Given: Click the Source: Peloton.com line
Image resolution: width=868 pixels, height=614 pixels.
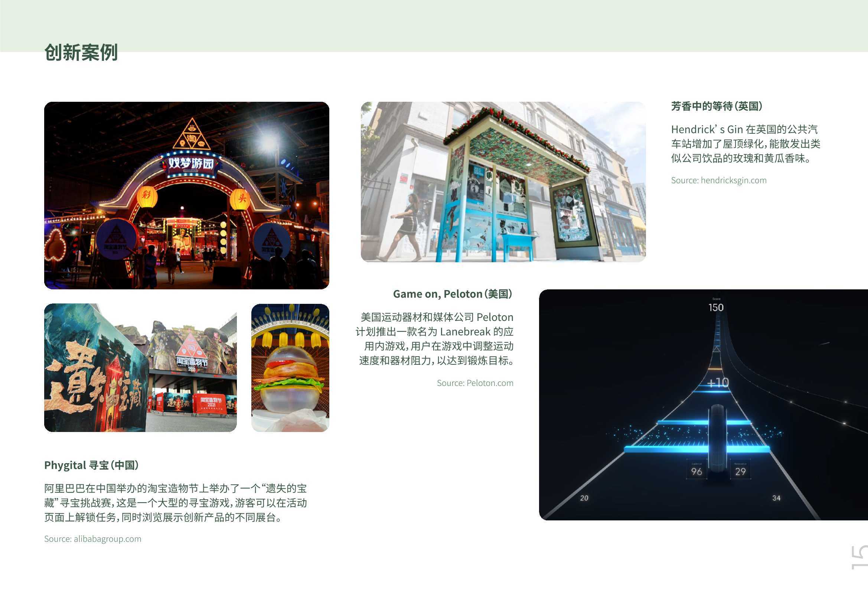Looking at the screenshot, I should tap(475, 383).
